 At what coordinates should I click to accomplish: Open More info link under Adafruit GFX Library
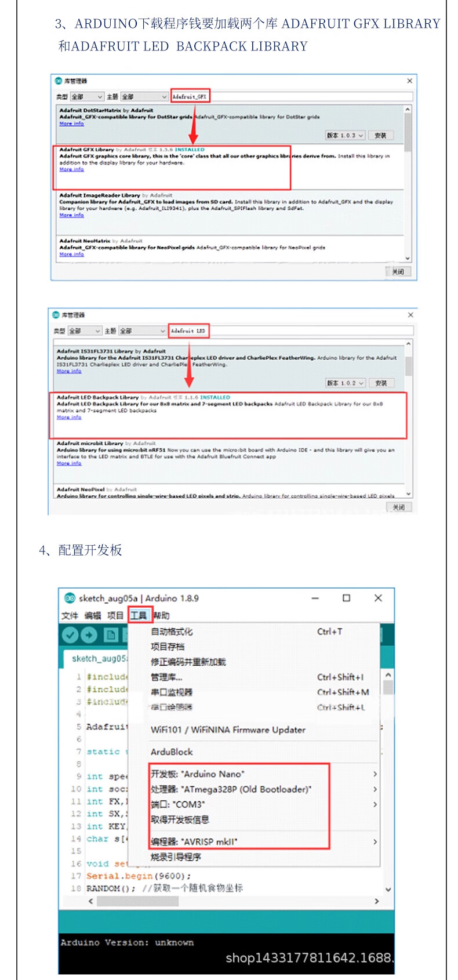coord(71,169)
